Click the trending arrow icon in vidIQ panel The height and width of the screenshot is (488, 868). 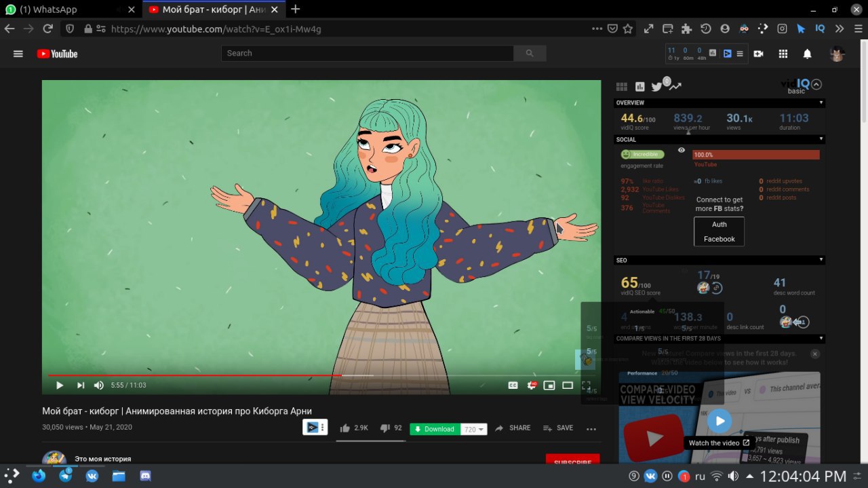(x=675, y=86)
